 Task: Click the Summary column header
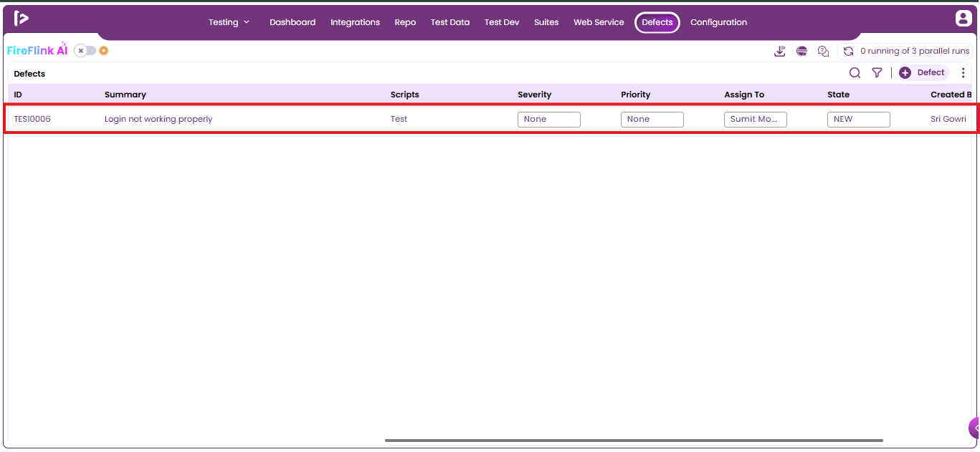[125, 95]
